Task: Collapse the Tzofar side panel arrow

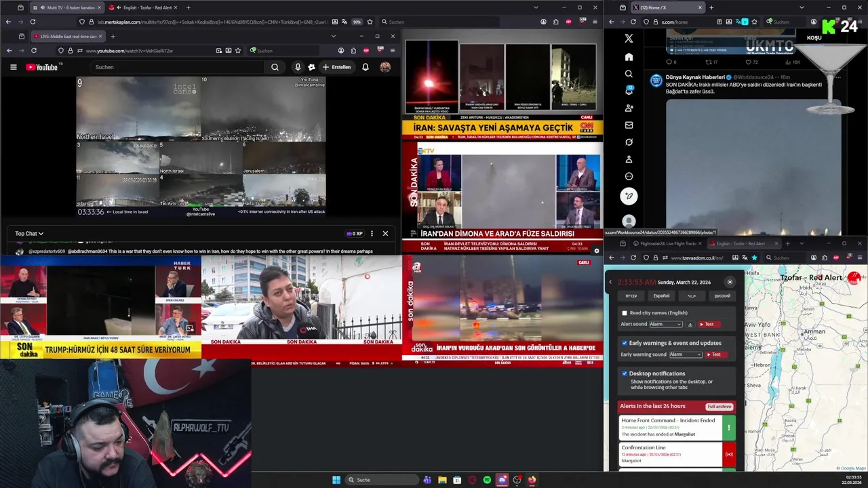Action: point(610,282)
